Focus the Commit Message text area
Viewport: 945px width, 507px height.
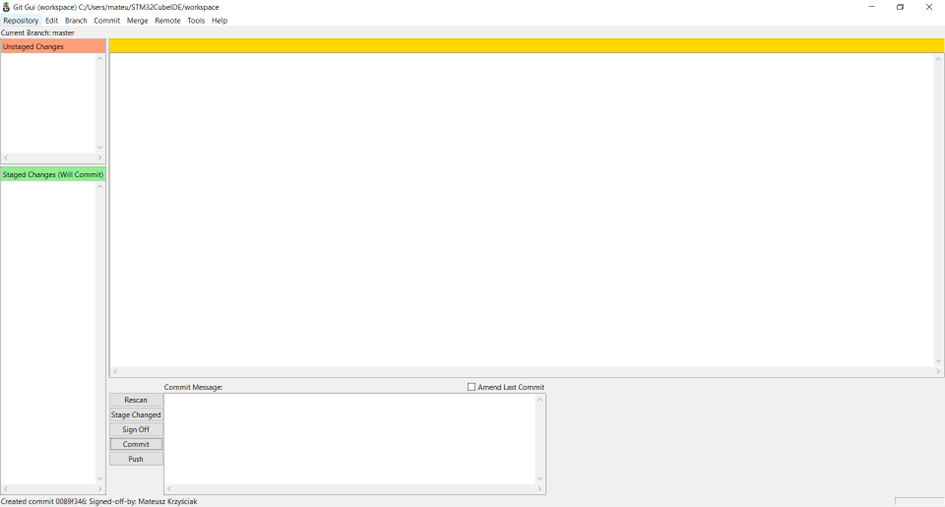coord(350,438)
